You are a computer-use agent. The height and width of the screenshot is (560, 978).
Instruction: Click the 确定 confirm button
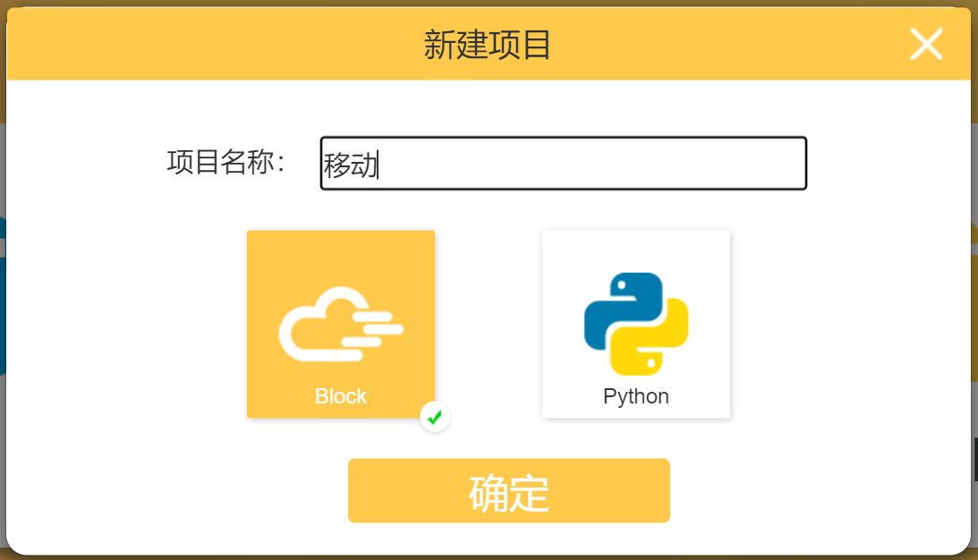click(x=509, y=491)
